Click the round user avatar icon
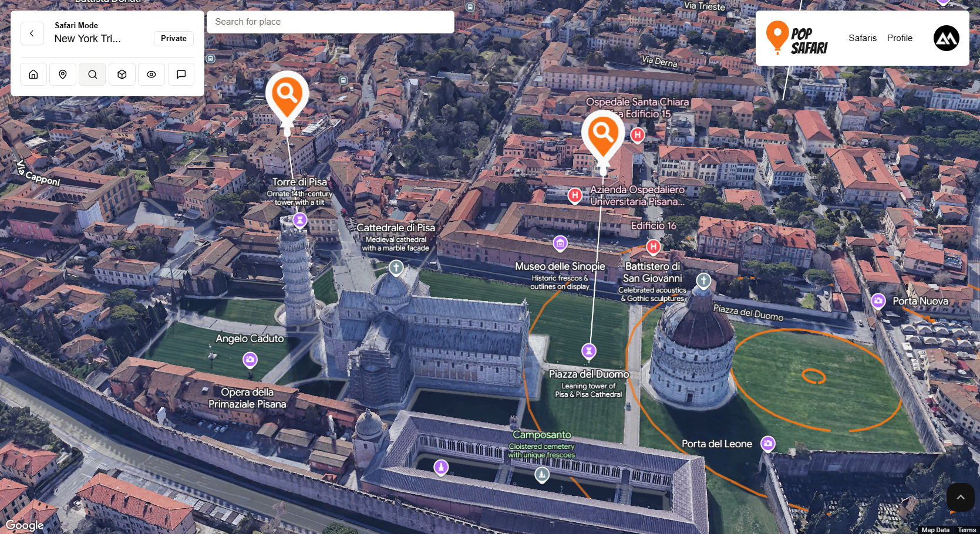 pyautogui.click(x=946, y=38)
